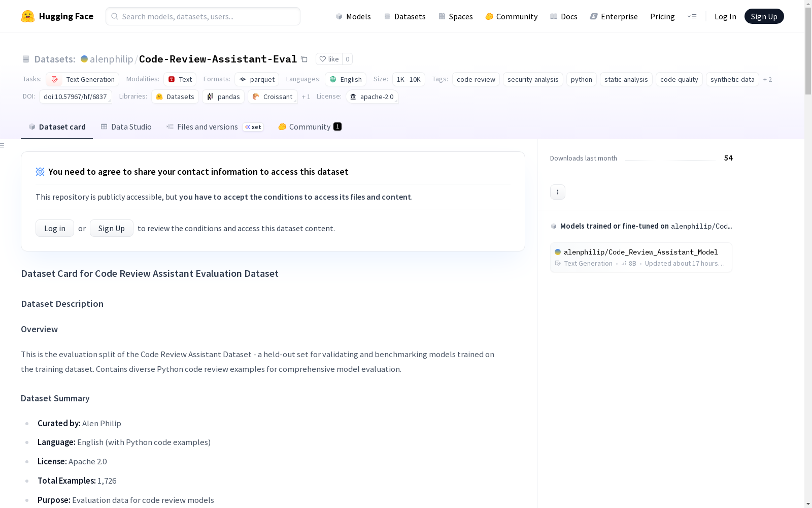Screen dimensions: 812x508
Task: Select the code-review tag
Action: (476, 79)
